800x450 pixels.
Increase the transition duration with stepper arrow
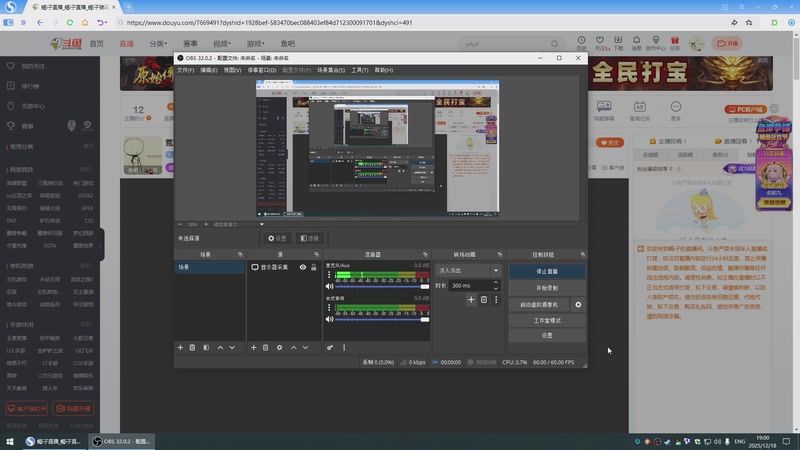point(497,282)
